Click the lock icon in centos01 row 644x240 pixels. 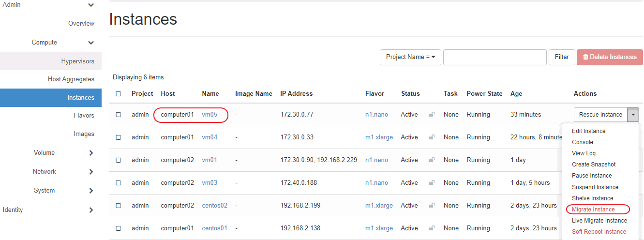[432, 228]
